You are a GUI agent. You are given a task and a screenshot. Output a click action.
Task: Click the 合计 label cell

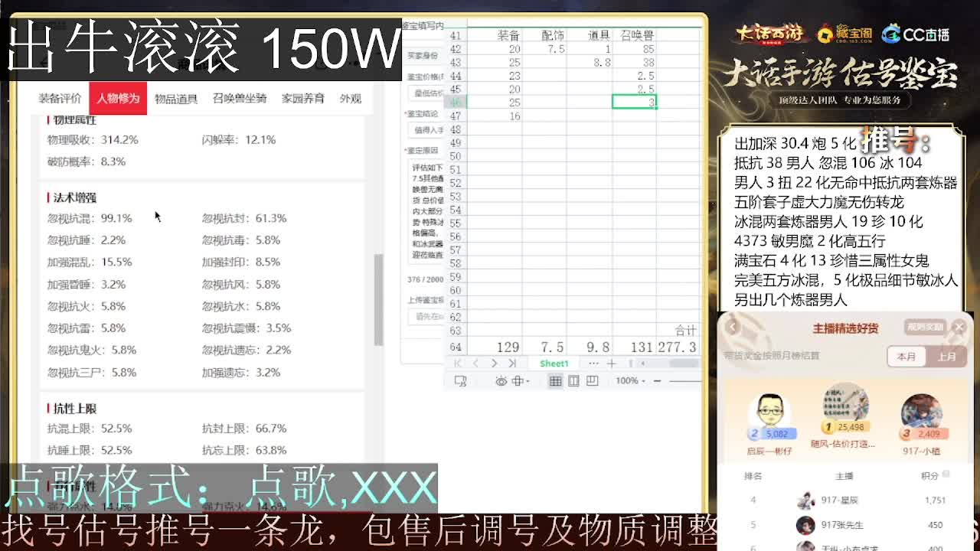tap(678, 331)
